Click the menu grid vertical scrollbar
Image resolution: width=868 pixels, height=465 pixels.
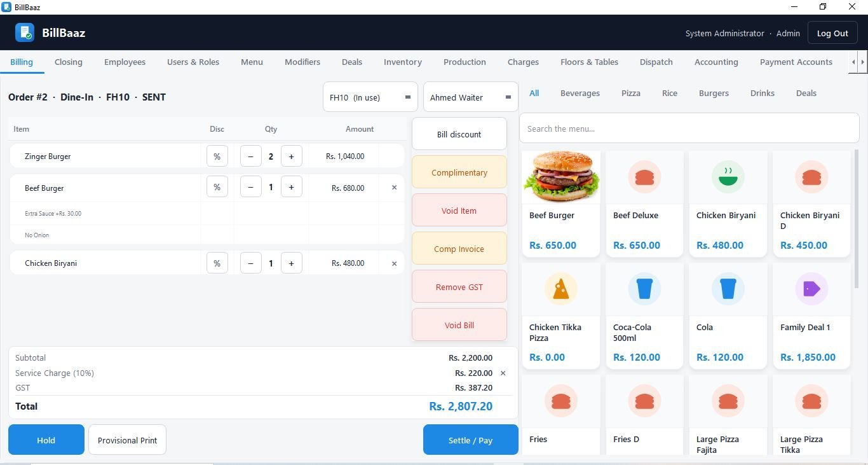click(856, 219)
